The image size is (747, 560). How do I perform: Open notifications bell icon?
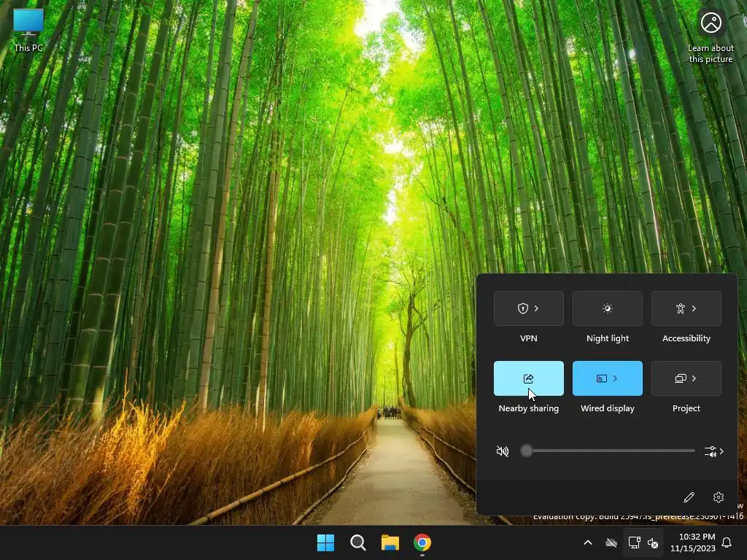(727, 542)
